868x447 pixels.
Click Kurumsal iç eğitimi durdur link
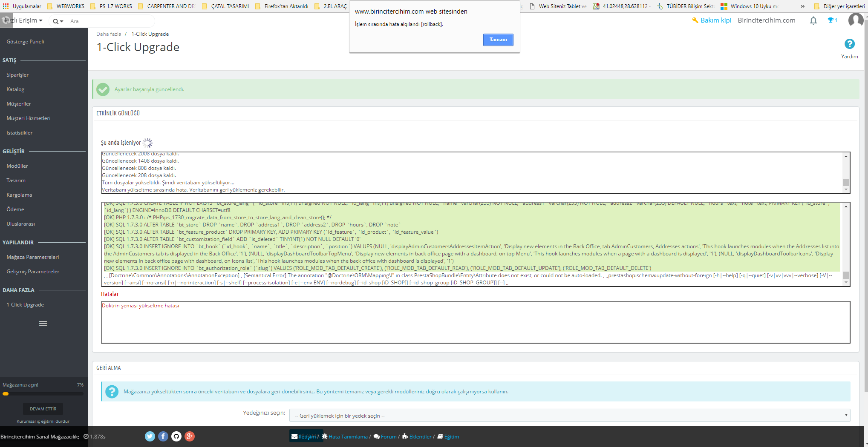click(x=43, y=421)
